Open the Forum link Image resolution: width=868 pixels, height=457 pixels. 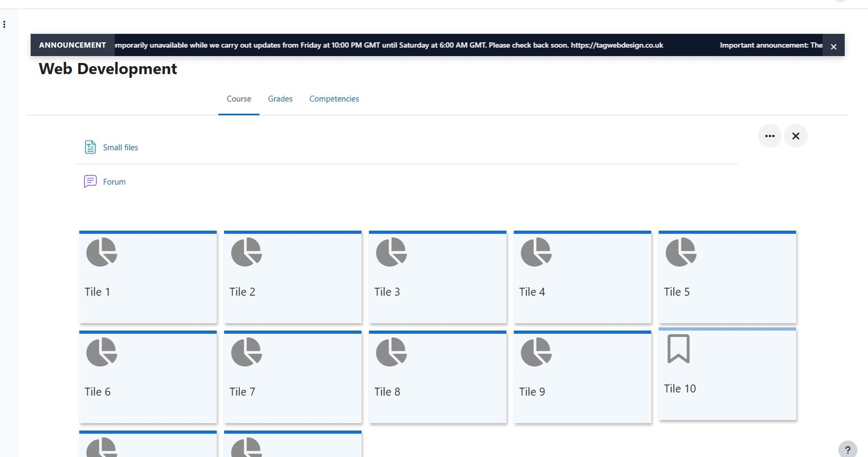coord(114,182)
